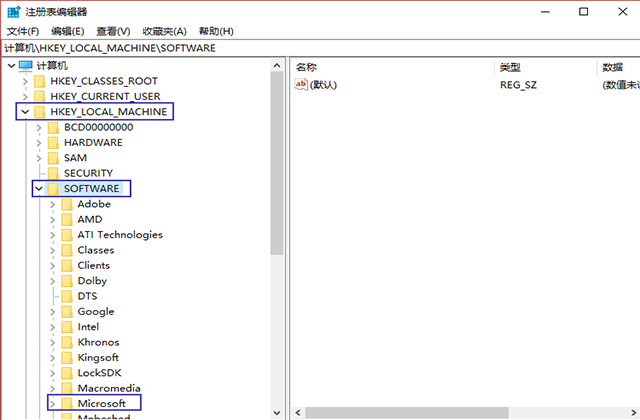Screen dimensions: 640x420
Task: Expand ATI Technologies chevron
Action: click(52, 235)
